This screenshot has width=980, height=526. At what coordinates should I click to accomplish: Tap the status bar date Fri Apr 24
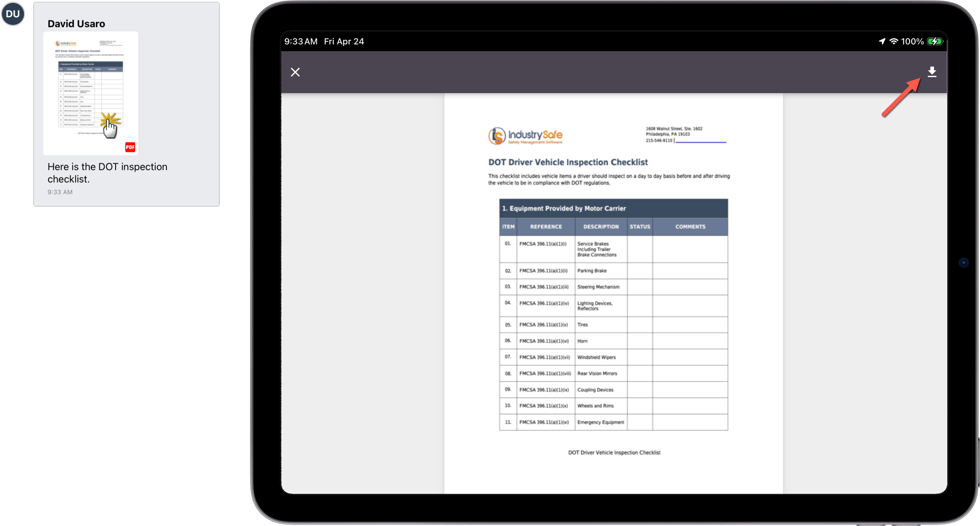(344, 41)
